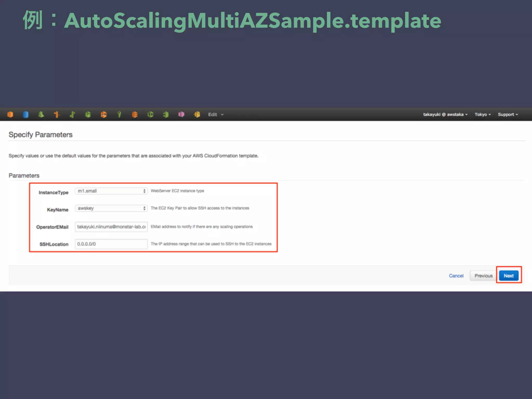
Task: Click the 'SSHLocation' label
Action: (x=54, y=244)
